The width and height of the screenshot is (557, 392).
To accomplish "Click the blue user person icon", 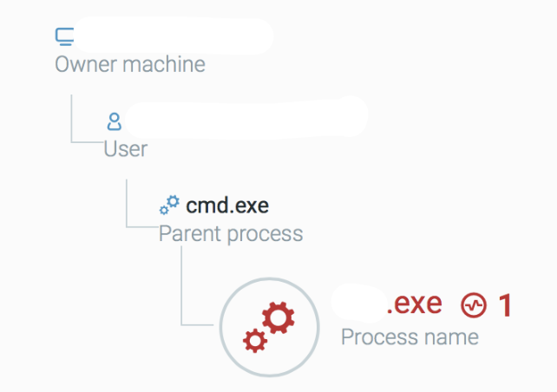I will tap(114, 121).
